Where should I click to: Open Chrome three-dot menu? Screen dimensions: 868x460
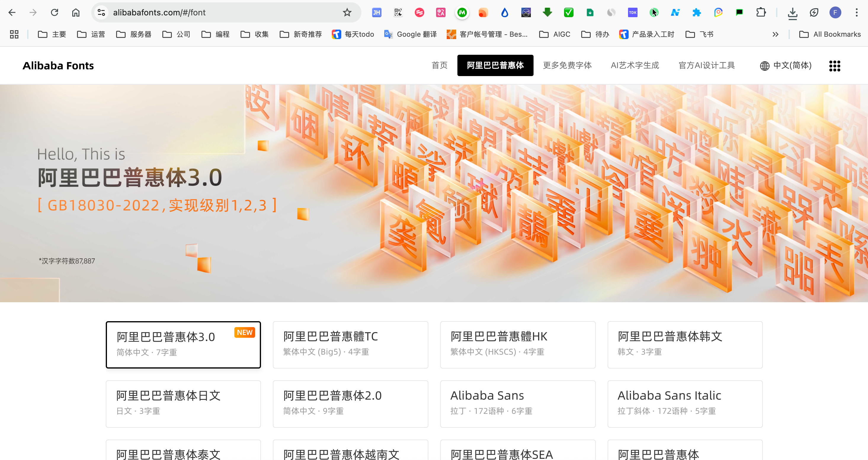[x=856, y=12]
